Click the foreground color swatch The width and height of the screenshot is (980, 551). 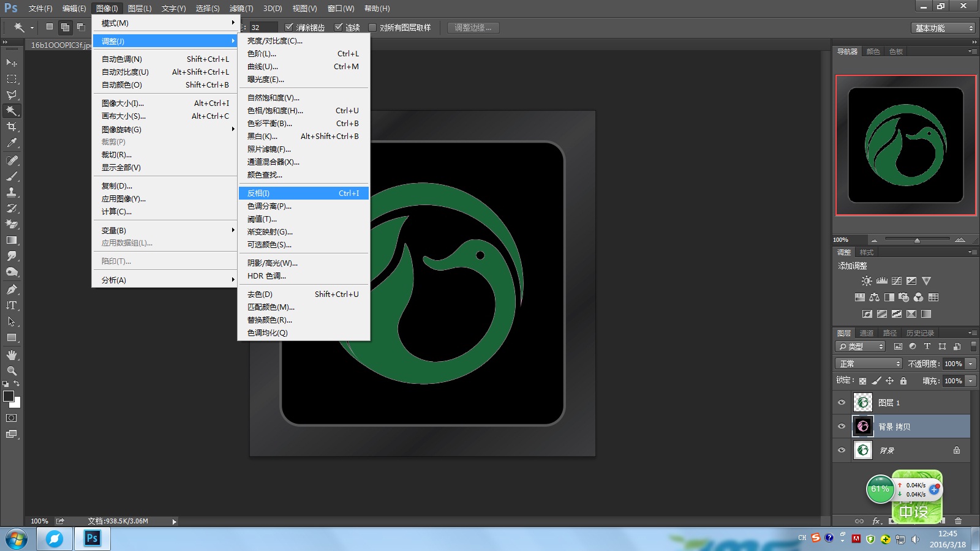point(9,396)
